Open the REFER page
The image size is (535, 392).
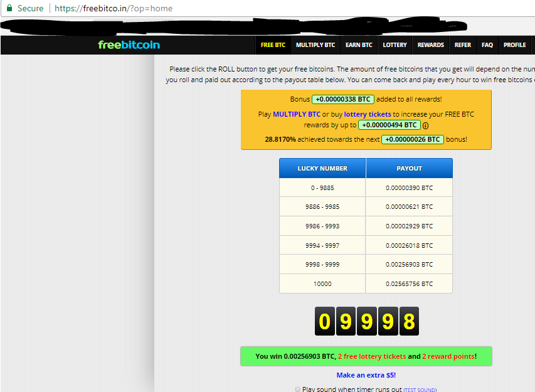pos(463,45)
